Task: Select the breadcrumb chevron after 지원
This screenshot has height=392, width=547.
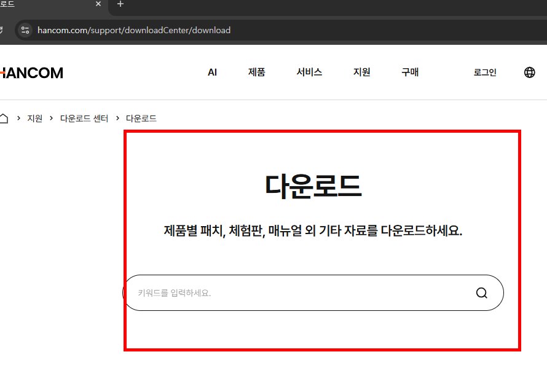Action: 50,118
